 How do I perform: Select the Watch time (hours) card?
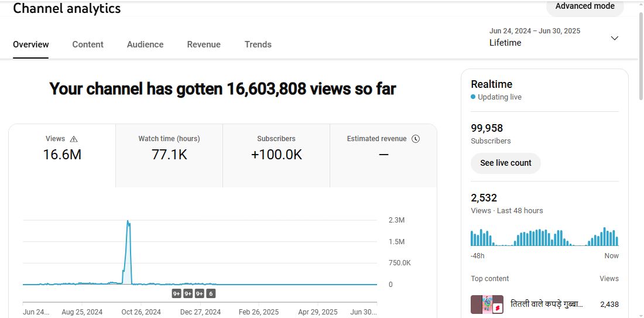tap(169, 156)
